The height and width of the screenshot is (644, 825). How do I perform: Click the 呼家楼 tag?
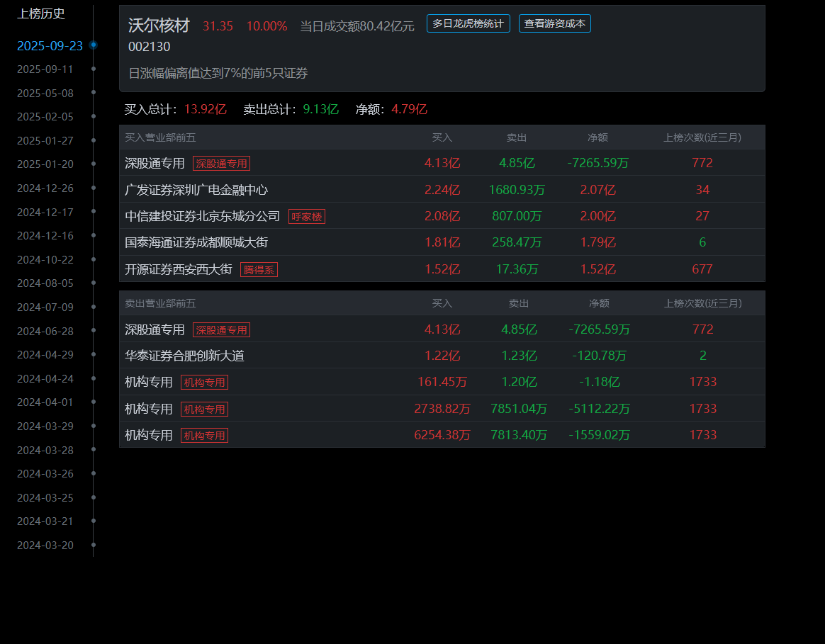pos(307,217)
